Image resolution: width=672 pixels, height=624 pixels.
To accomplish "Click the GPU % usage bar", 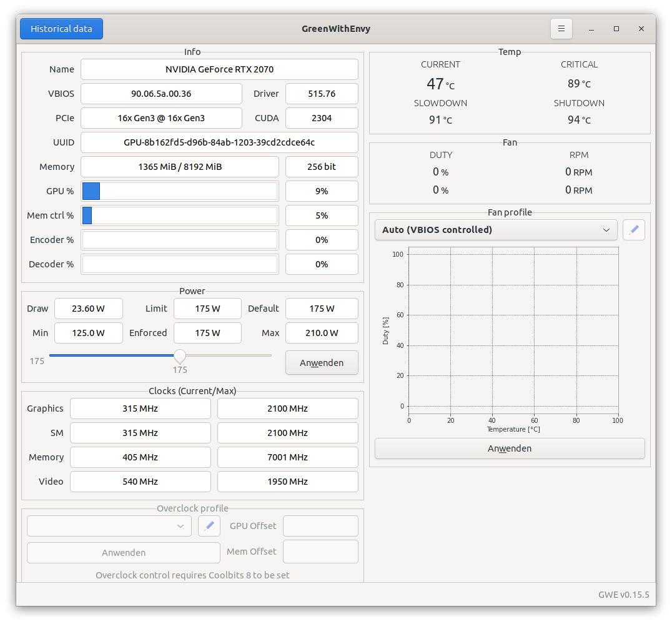I will 180,191.
